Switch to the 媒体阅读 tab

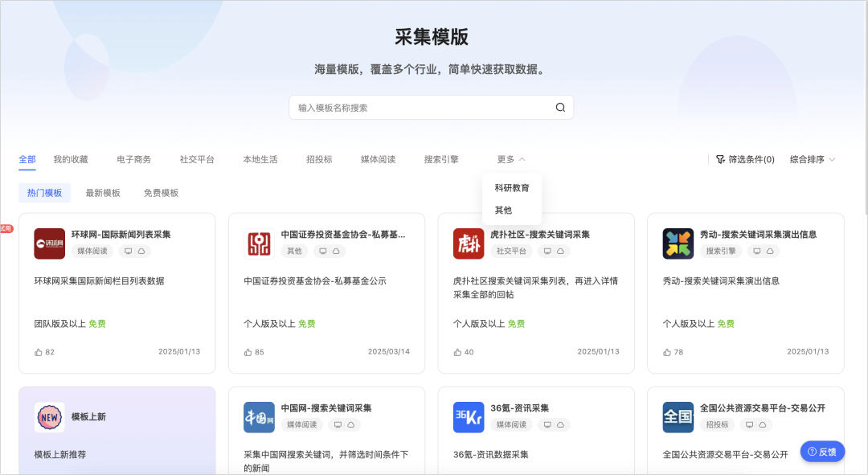[x=378, y=159]
